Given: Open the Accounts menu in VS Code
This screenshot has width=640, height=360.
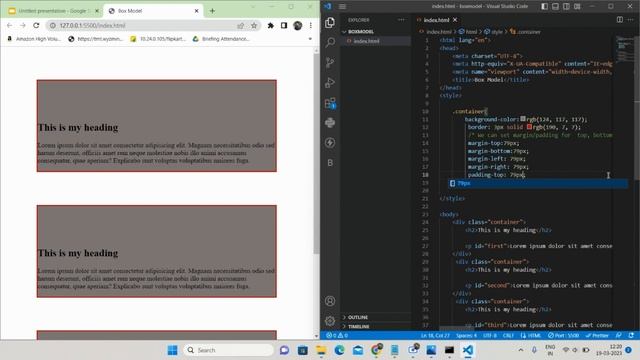Looking at the screenshot, I should (330, 301).
